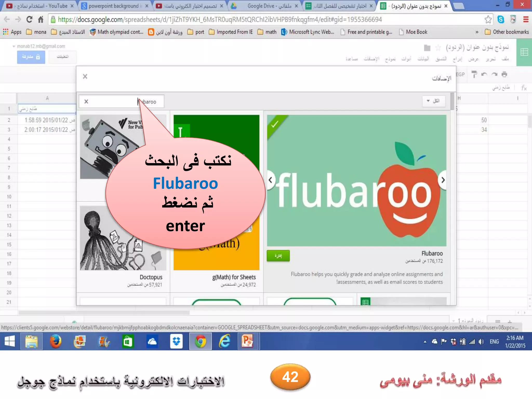Click the browser reload button

[29, 19]
